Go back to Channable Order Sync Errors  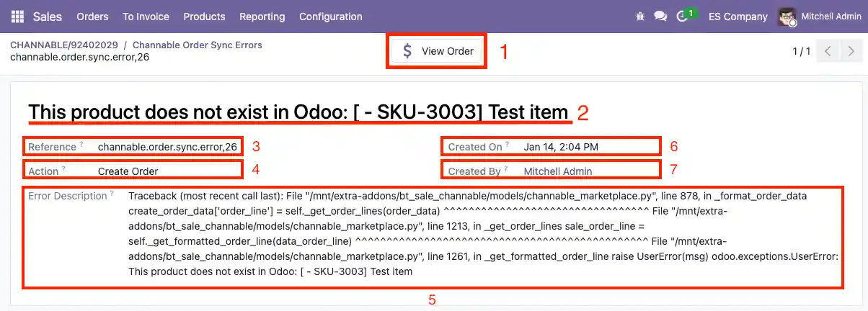[x=198, y=45]
